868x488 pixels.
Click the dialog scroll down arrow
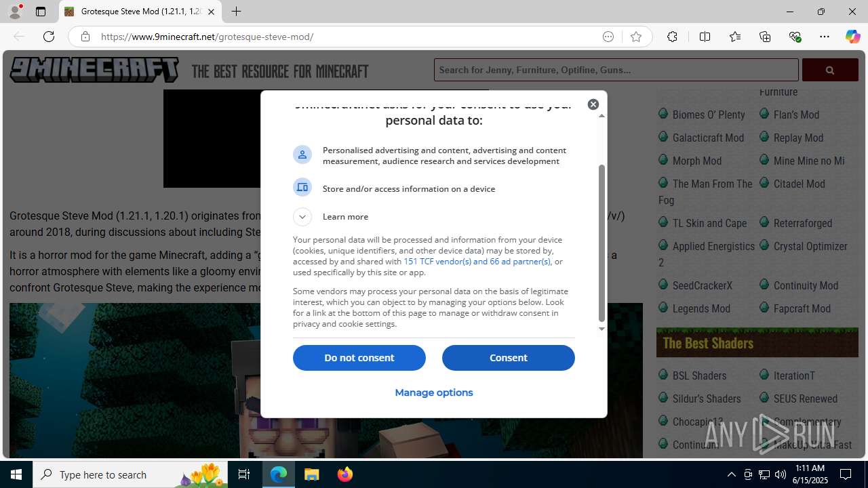[601, 329]
